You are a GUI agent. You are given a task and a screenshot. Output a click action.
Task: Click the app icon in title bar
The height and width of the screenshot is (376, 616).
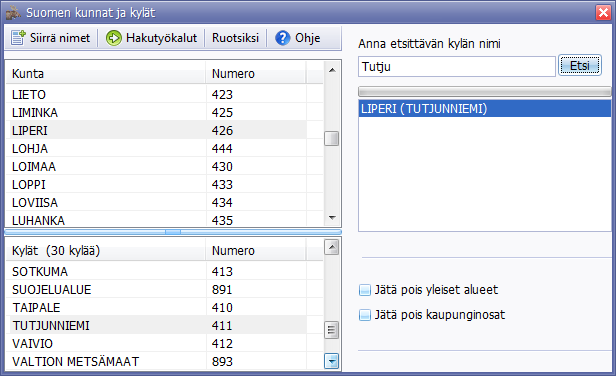(x=13, y=13)
